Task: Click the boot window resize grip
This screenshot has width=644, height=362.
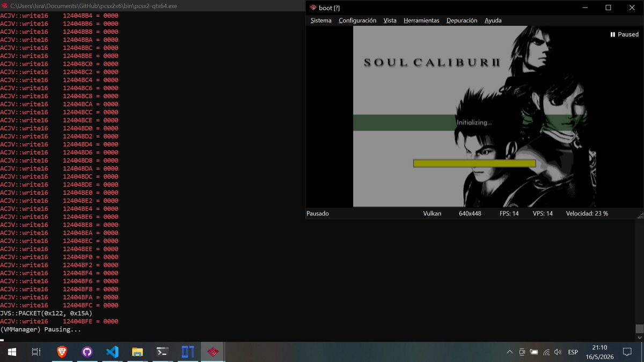Action: coord(640,216)
